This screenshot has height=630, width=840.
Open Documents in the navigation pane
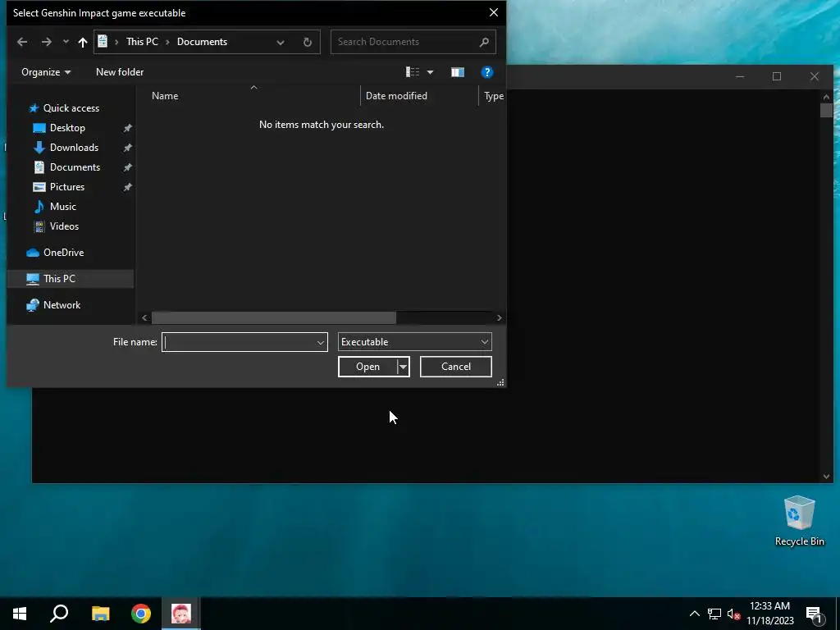[x=75, y=167]
